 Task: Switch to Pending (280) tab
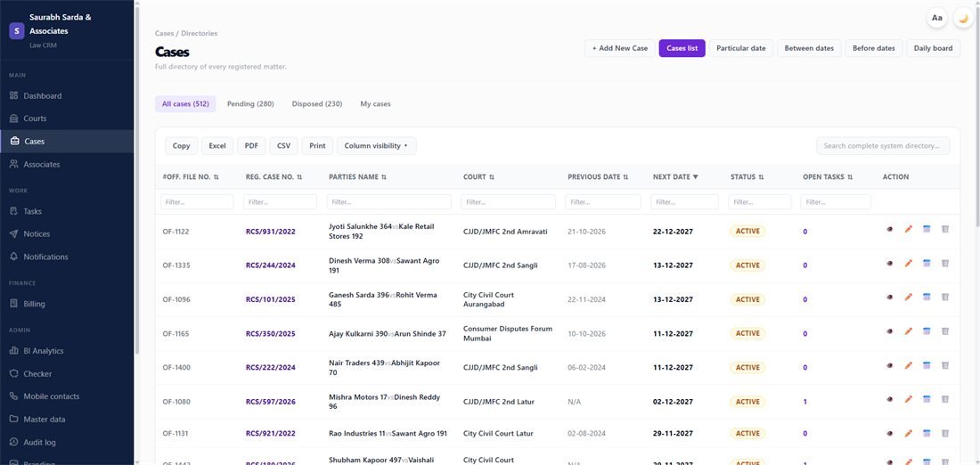pos(250,103)
